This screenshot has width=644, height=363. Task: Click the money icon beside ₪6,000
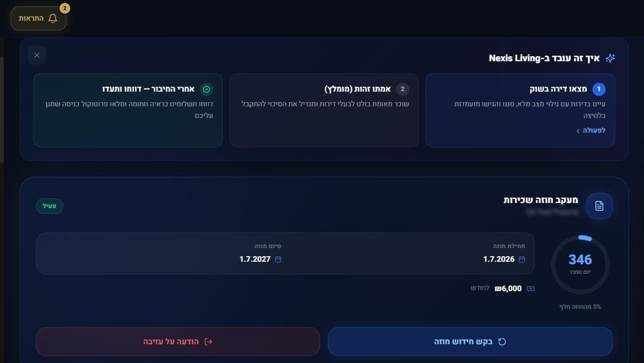tap(531, 289)
